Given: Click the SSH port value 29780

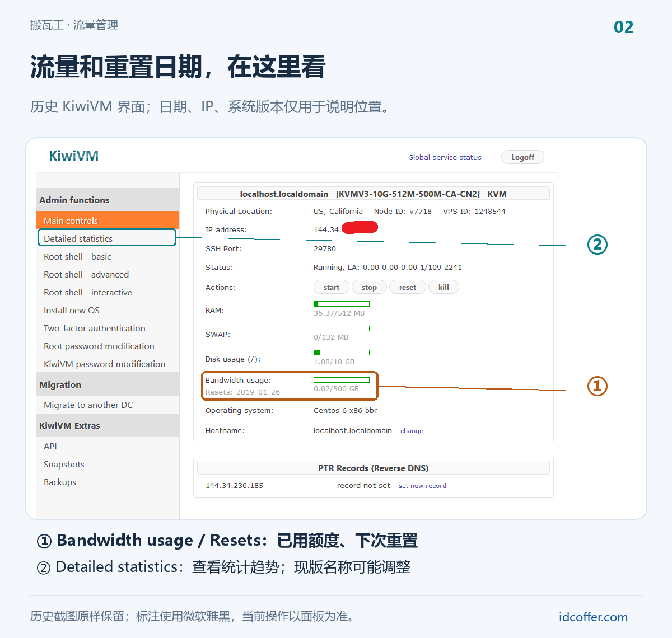Looking at the screenshot, I should pyautogui.click(x=325, y=248).
